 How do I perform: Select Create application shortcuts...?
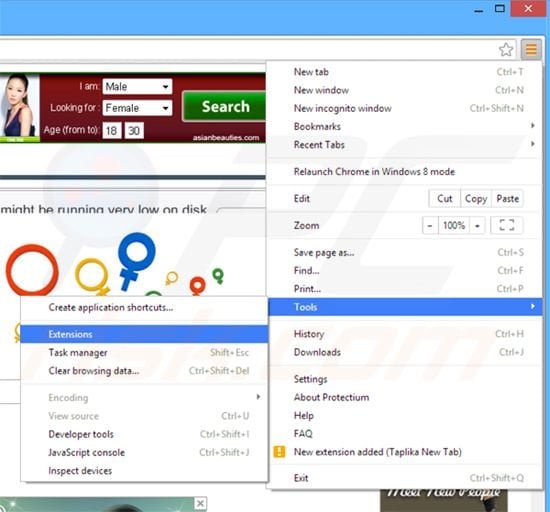coord(144,308)
